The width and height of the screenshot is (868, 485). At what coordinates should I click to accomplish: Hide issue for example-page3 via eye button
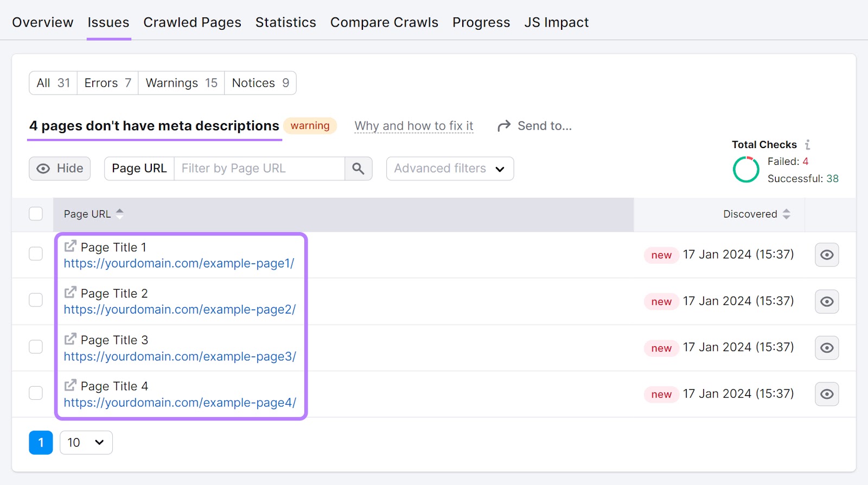pos(827,348)
